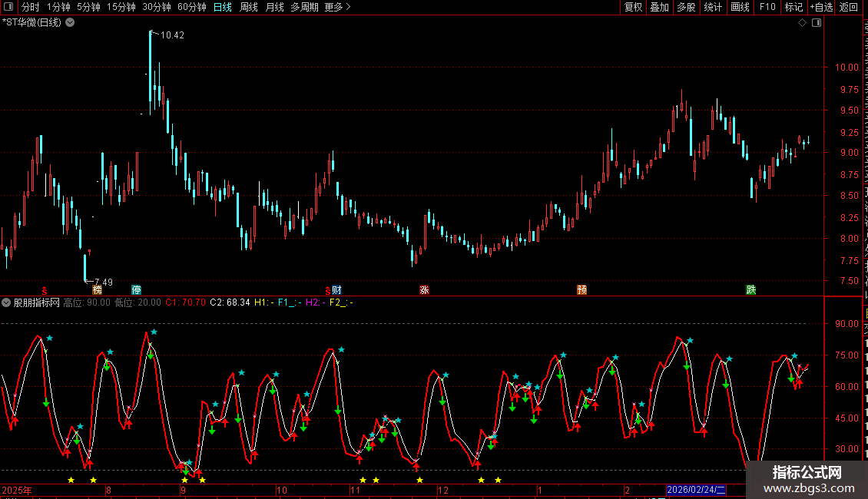868x499 pixels.
Task: Open the 画线 drawing tools
Action: point(740,7)
